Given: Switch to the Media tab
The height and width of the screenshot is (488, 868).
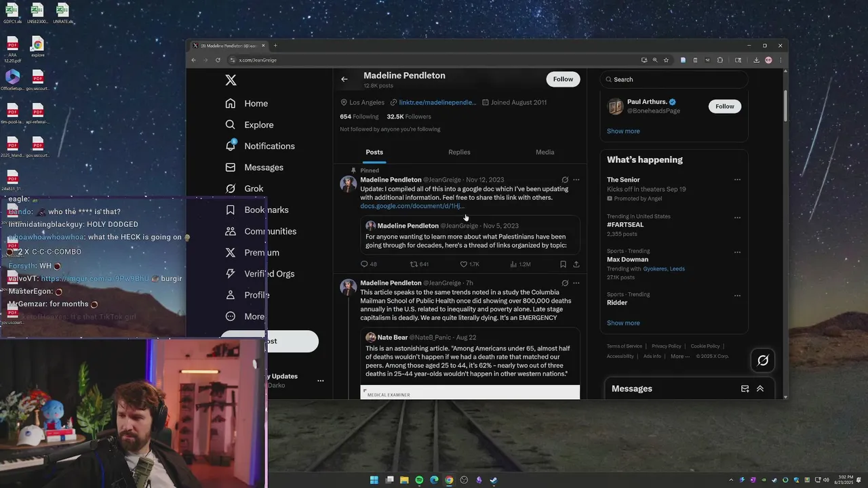Looking at the screenshot, I should pos(545,152).
